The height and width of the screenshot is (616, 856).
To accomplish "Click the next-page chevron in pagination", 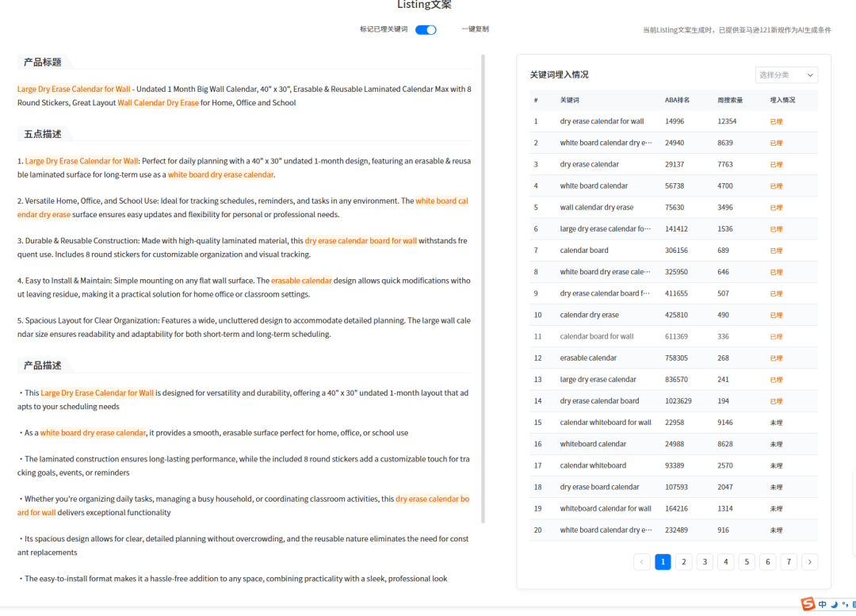I will click(809, 561).
